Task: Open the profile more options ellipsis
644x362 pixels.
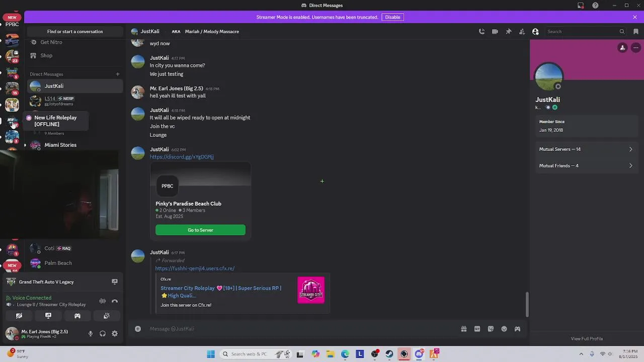Action: pyautogui.click(x=636, y=48)
